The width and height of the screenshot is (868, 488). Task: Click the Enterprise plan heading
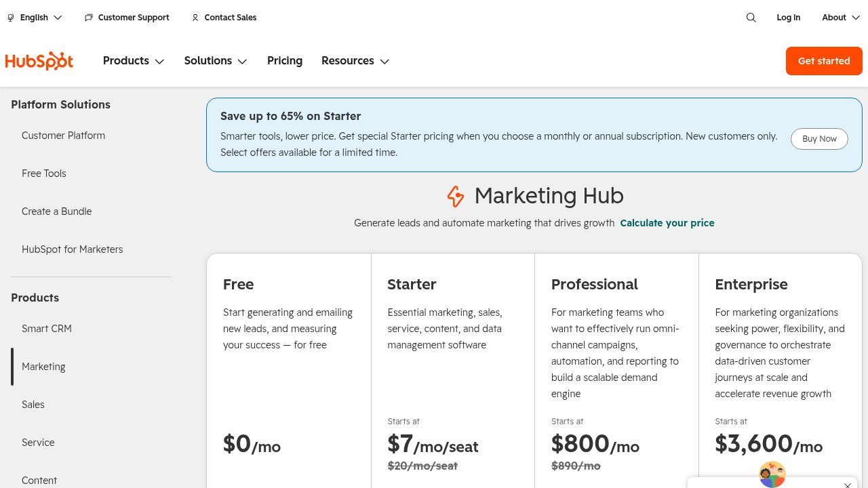751,285
